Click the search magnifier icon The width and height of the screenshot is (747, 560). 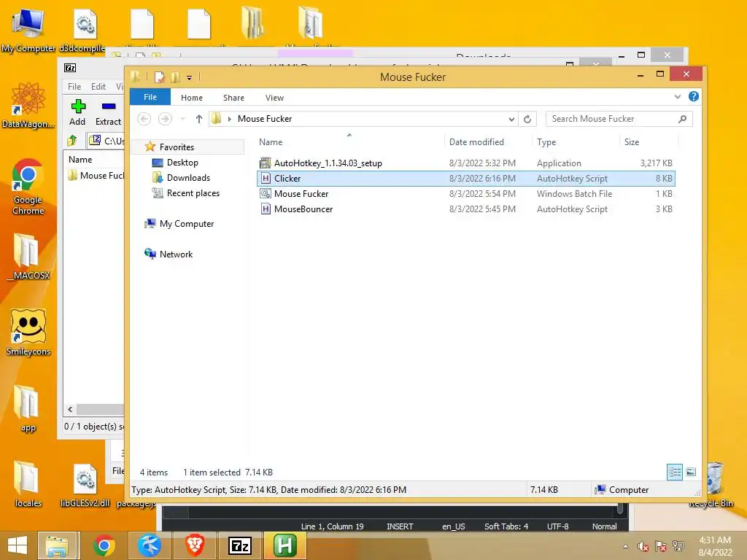(x=682, y=119)
